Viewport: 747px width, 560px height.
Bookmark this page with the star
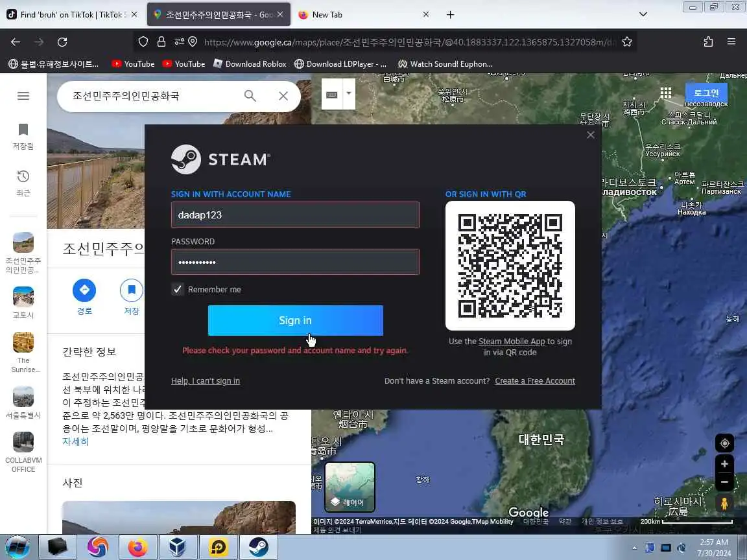pyautogui.click(x=627, y=42)
